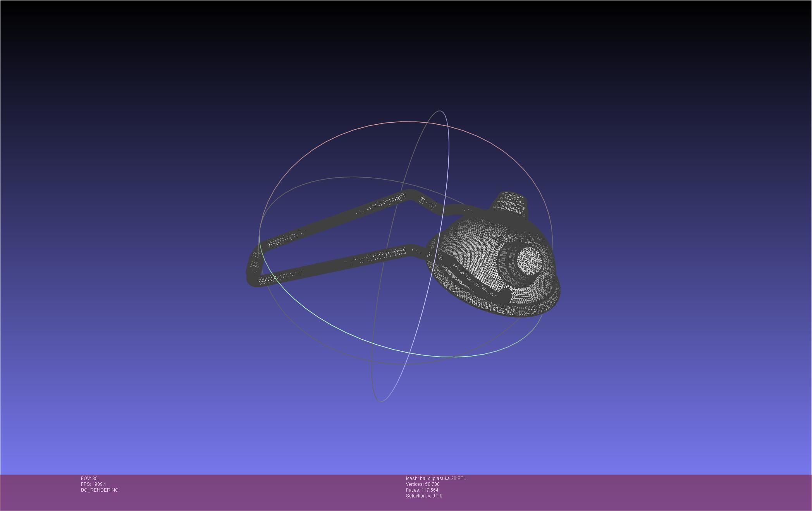Click the Selection: v: 0 f: 0 text
The image size is (812, 511).
coord(424,496)
